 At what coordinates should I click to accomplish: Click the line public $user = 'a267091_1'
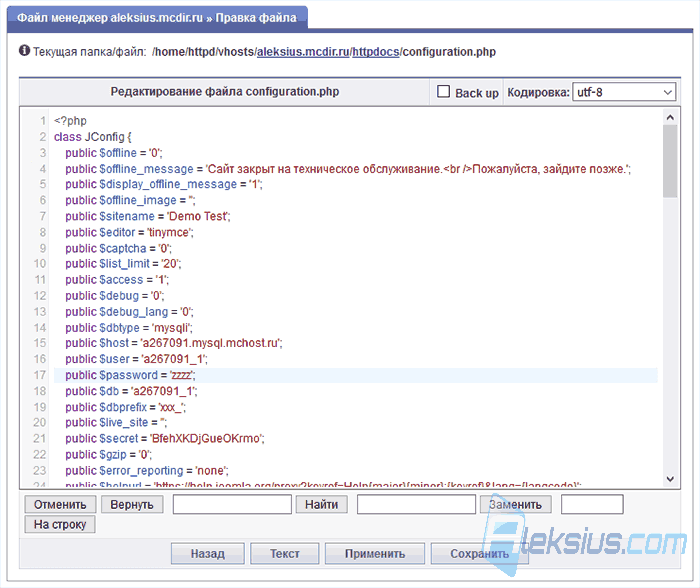[136, 359]
